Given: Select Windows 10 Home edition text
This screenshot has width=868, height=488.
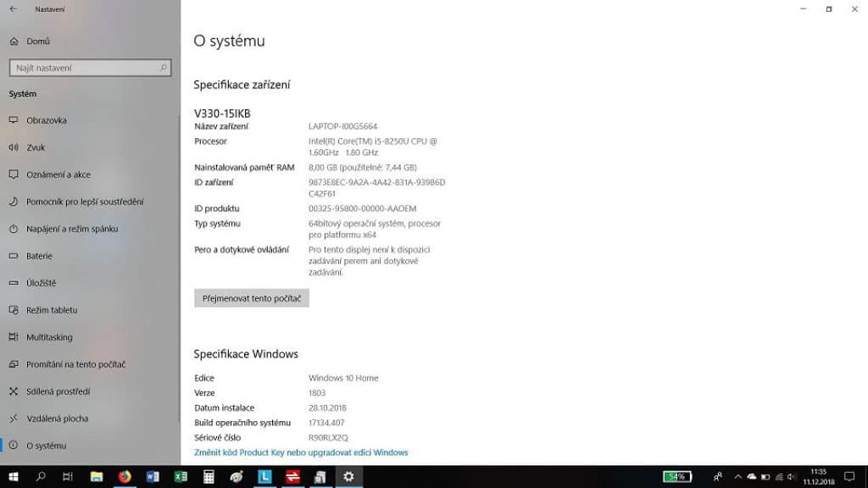Looking at the screenshot, I should click(x=343, y=378).
